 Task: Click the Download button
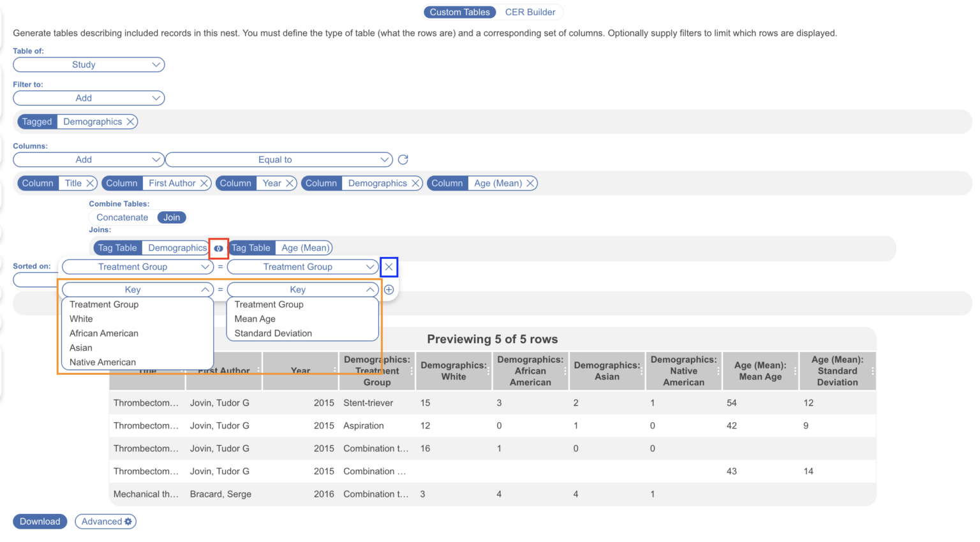click(x=40, y=521)
